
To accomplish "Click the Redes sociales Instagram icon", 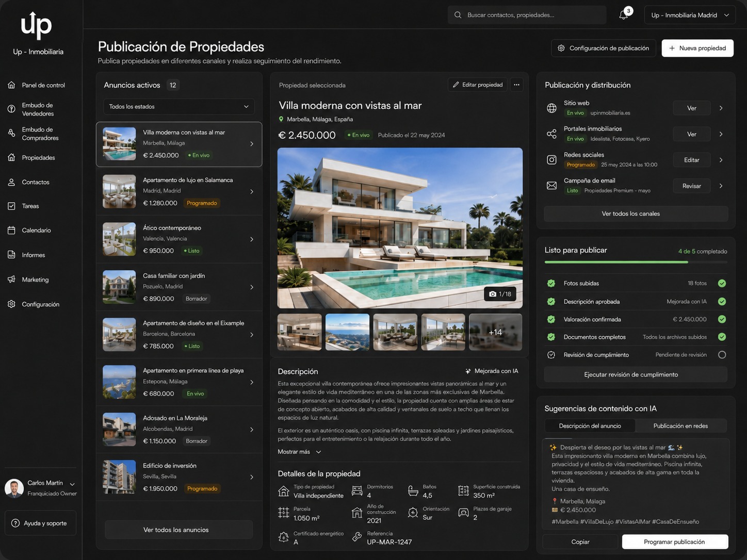I will (x=551, y=160).
